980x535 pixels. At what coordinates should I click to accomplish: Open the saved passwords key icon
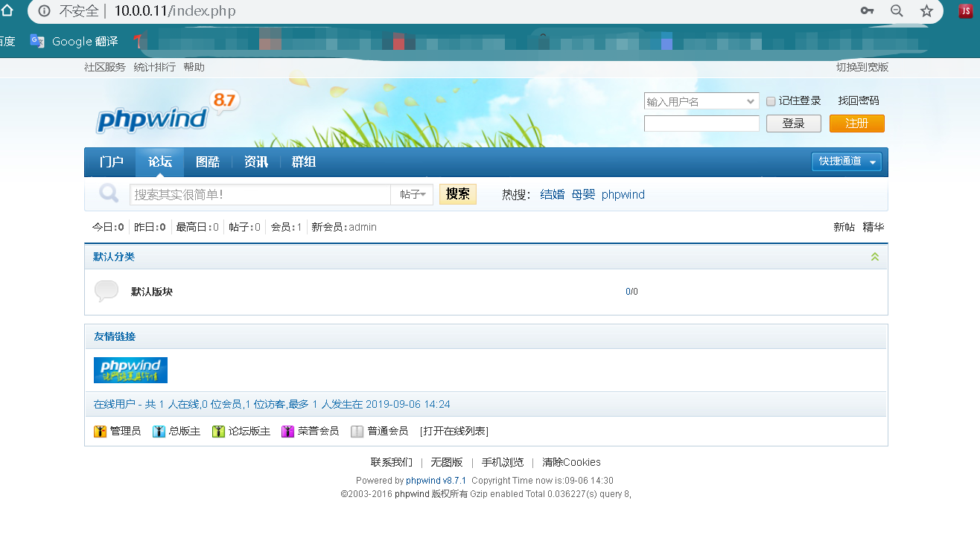tap(867, 10)
